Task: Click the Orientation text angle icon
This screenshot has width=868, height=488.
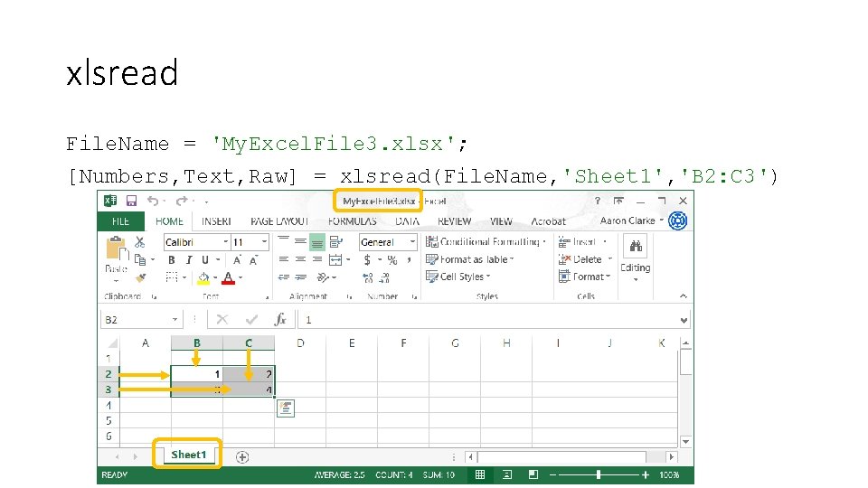Action: 324,277
